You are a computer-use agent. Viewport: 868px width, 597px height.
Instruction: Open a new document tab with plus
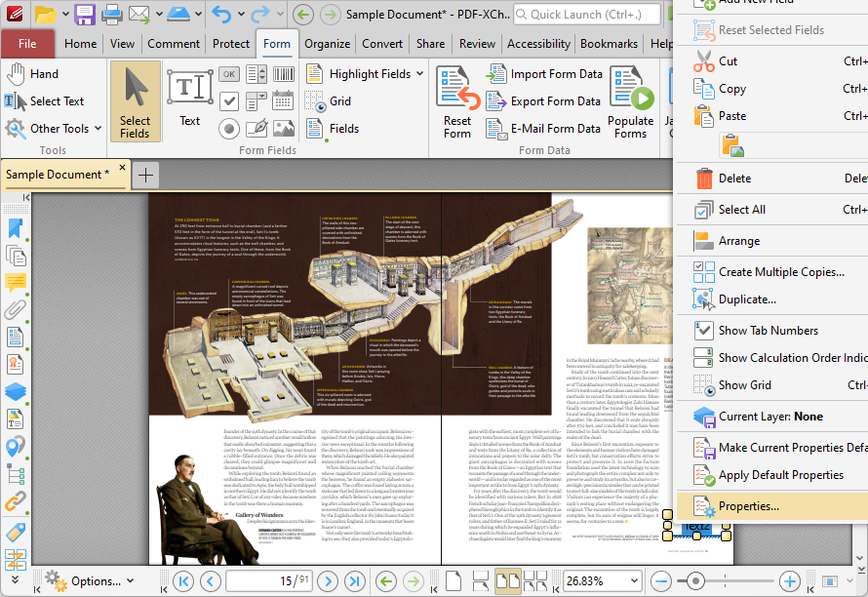[x=145, y=175]
